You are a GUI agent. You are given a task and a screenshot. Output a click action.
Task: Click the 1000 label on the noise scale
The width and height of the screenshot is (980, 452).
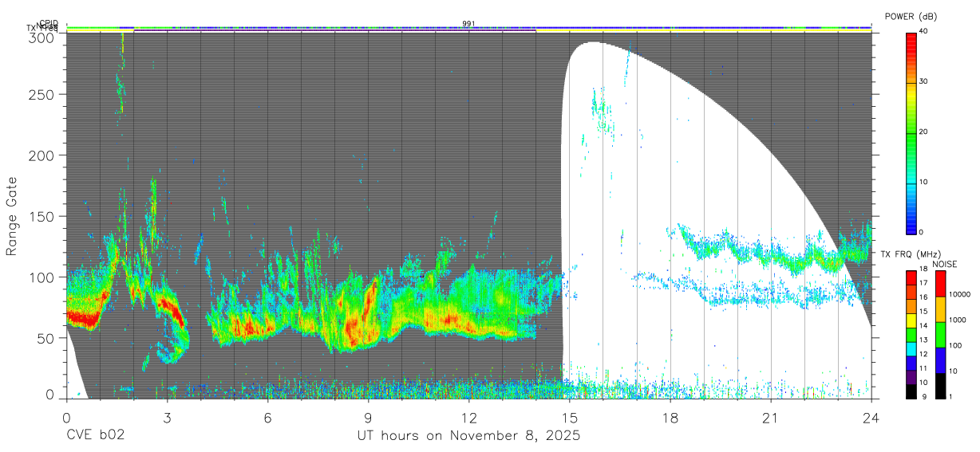[957, 320]
